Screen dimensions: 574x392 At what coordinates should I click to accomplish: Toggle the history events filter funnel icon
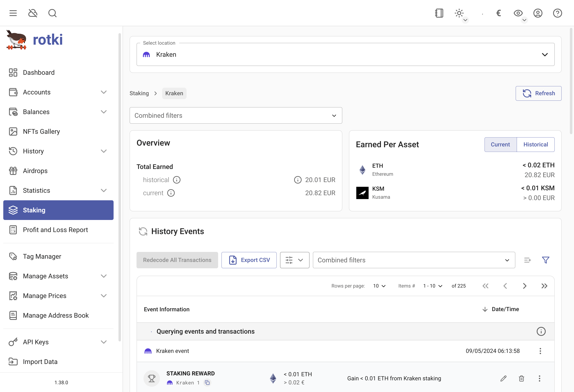point(546,260)
